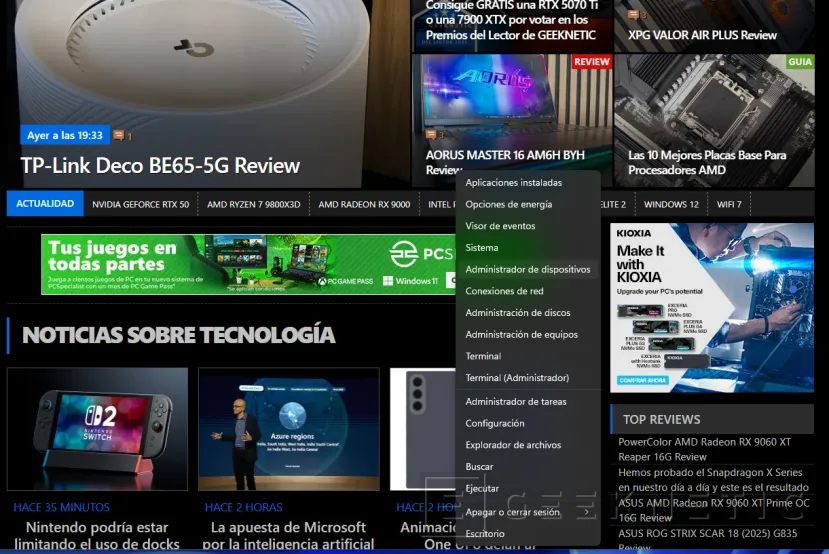Choose Ejecutar menu entry
The width and height of the screenshot is (829, 554).
[x=528, y=488]
